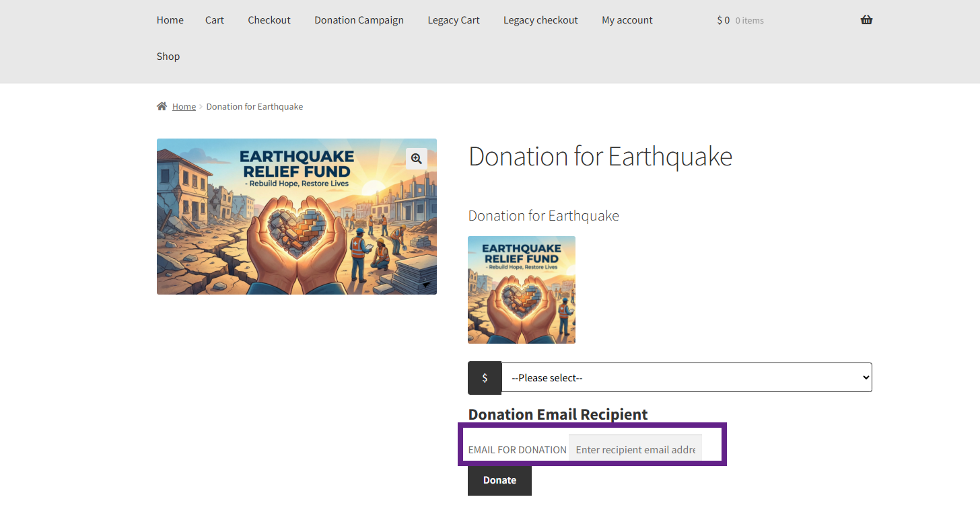Click the large Earthquake Relief Fund image
This screenshot has height=532, width=980.
(x=297, y=217)
